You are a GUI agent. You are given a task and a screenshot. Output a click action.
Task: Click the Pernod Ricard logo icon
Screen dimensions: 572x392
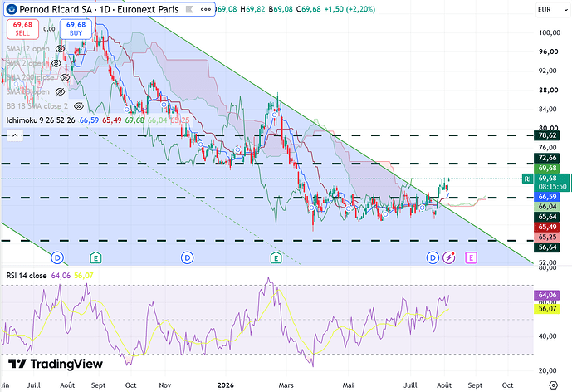12,9
